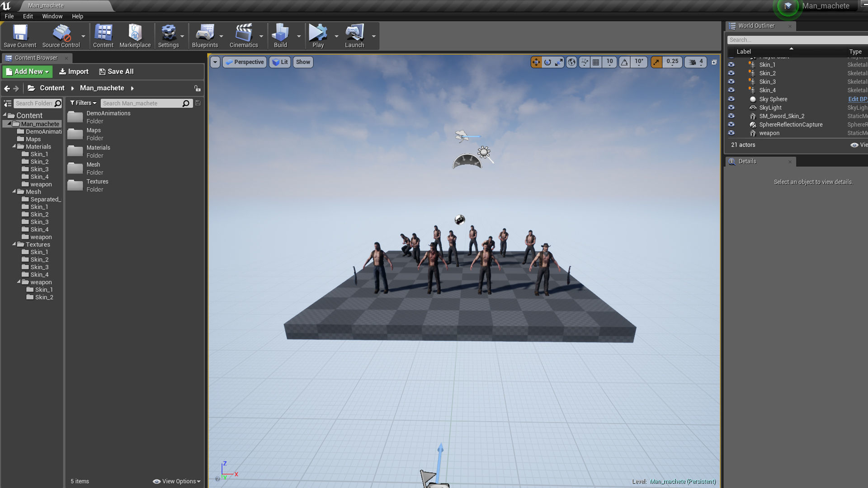Click the Edit BP link for Sky Sphere

coord(857,99)
